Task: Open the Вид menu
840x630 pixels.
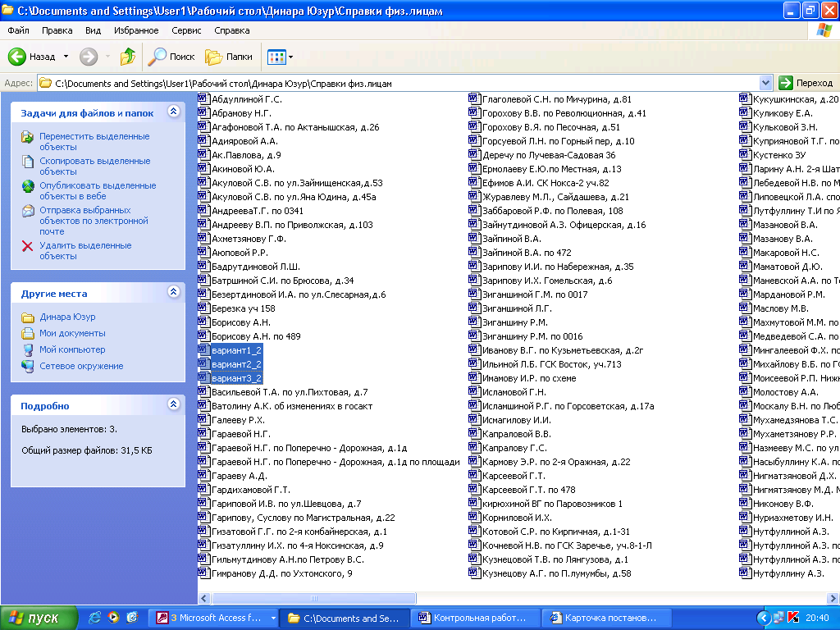Action: (x=93, y=30)
